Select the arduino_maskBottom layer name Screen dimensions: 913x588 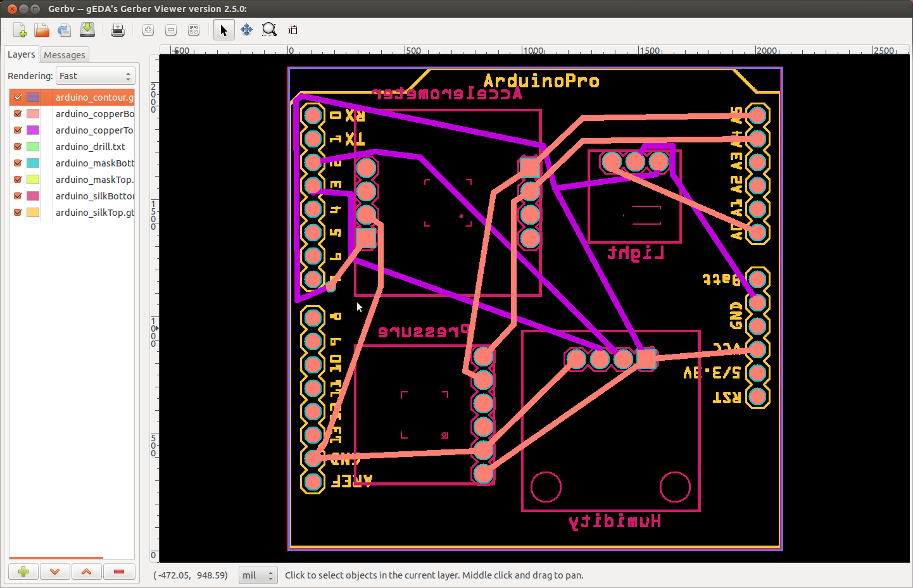[x=94, y=163]
